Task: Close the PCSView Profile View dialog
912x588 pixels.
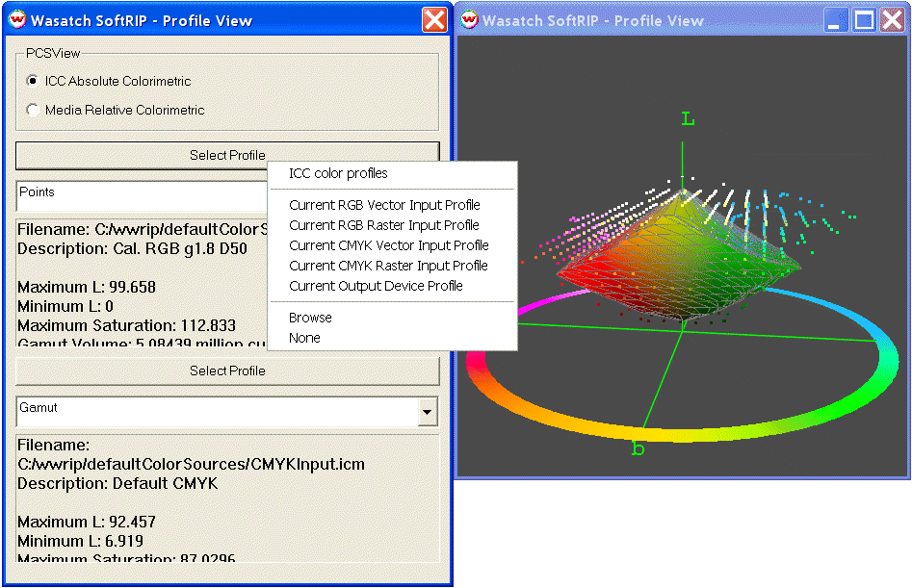Action: coord(434,20)
